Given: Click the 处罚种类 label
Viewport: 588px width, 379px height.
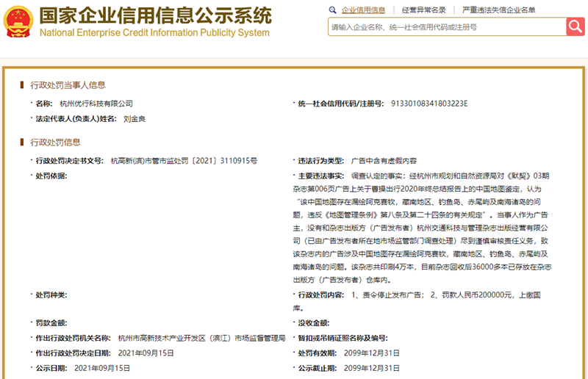Looking at the screenshot, I should point(51,295).
